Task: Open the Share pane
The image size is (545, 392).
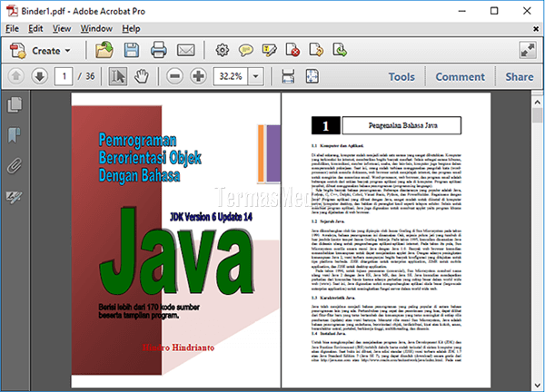Action: click(x=520, y=77)
